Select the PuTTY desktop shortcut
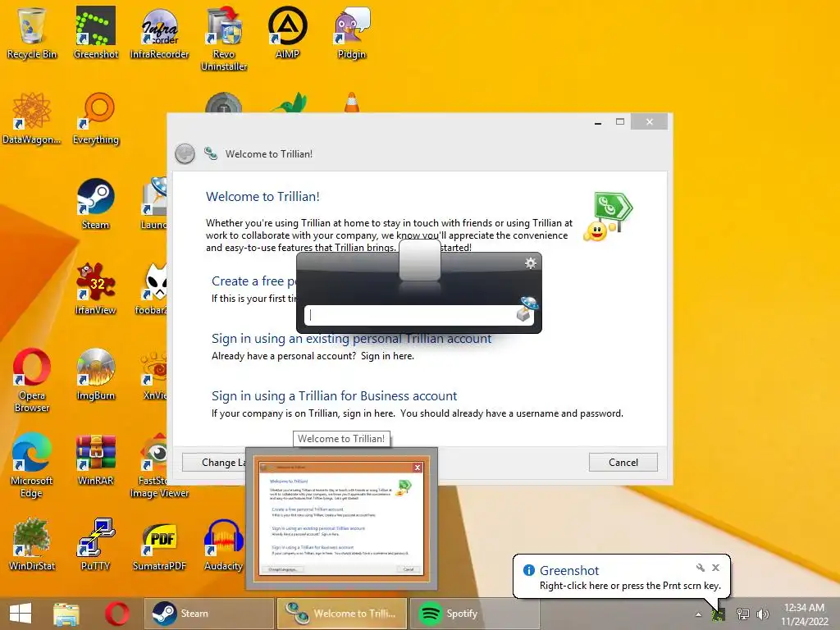Viewport: 840px width, 630px height. click(96, 545)
